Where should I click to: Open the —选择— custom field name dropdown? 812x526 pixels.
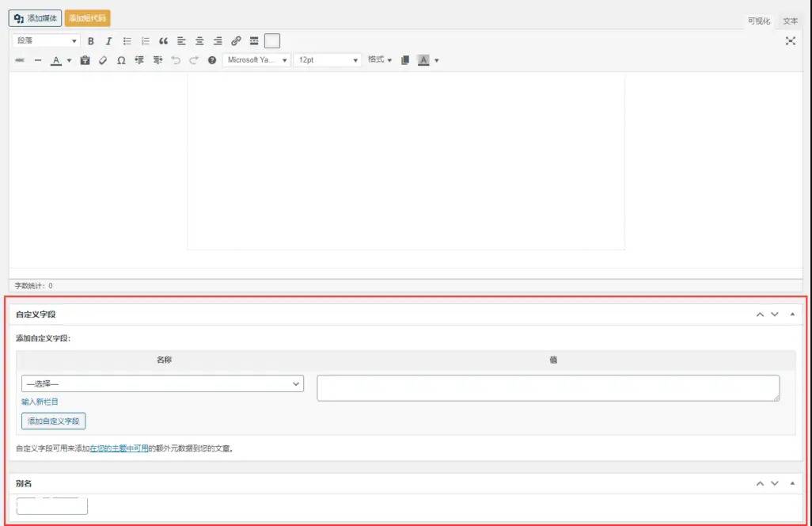tap(162, 384)
